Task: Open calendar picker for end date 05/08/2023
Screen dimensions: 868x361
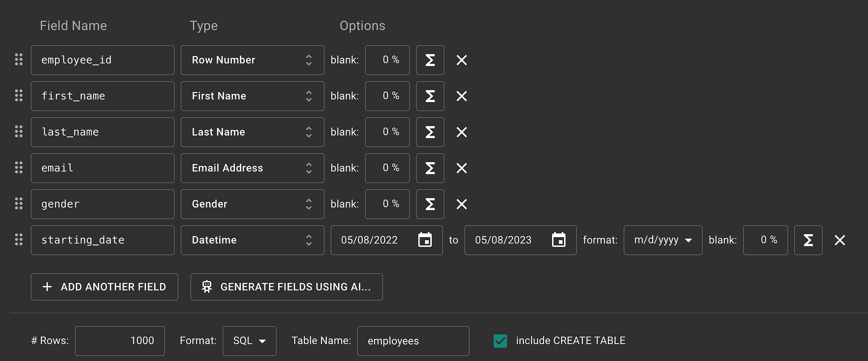Action: [x=559, y=240]
